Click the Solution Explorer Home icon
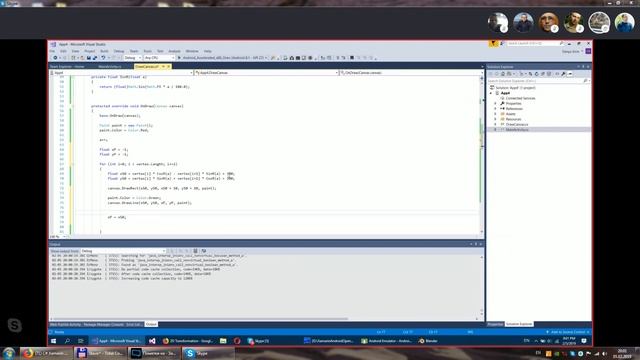Screen dimensions: 640x360 click(x=503, y=74)
